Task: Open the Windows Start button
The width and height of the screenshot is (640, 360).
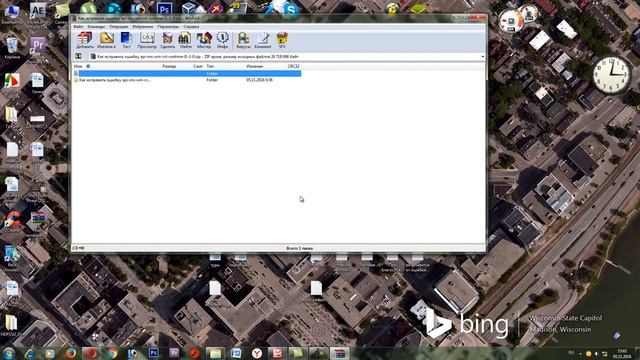Action: pos(9,353)
